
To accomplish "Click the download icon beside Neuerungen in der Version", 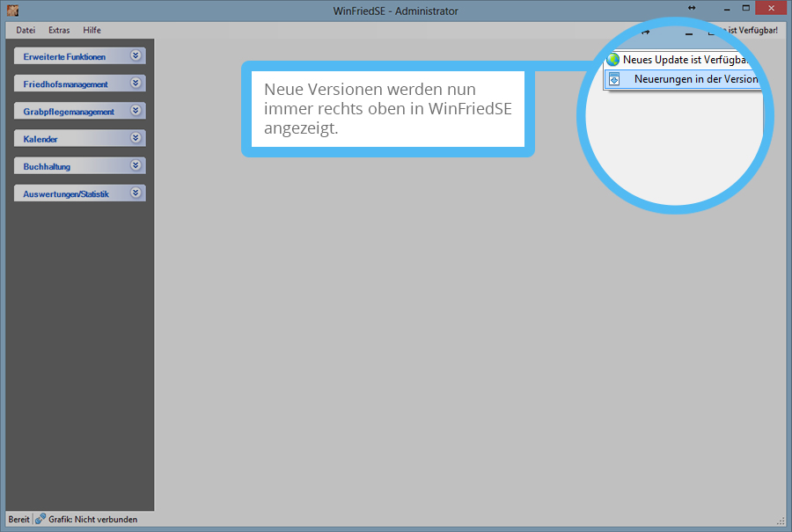I will (614, 79).
